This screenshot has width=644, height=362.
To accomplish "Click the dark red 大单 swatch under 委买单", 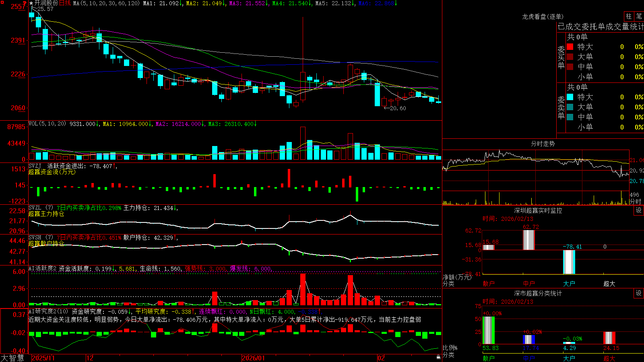I will coord(570,57).
